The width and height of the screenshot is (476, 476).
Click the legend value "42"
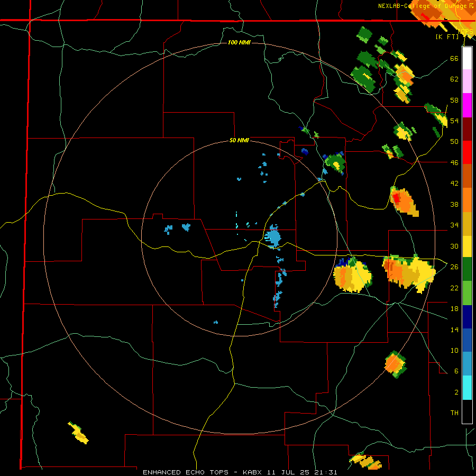pos(454,184)
